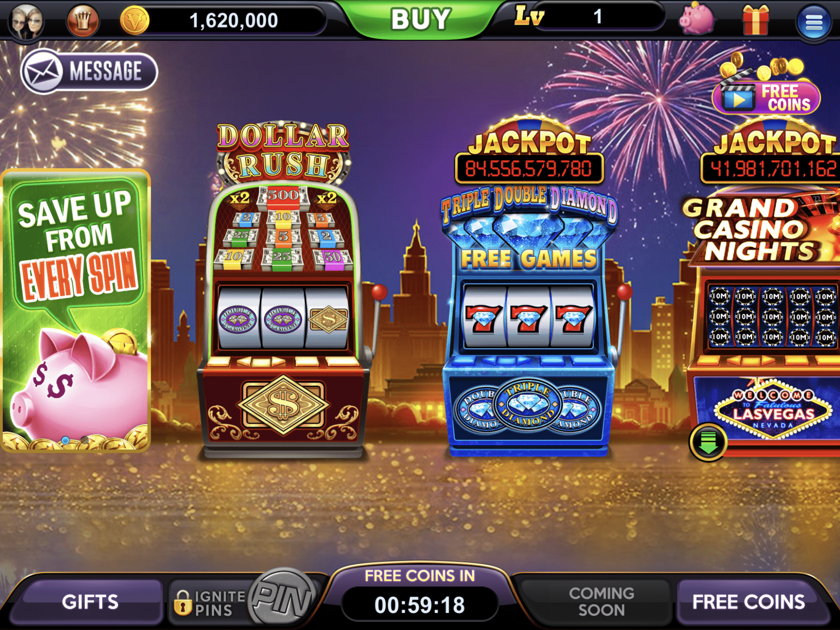This screenshot has height=630, width=840.
Task: Open the blue hamburger menu
Action: pyautogui.click(x=814, y=22)
